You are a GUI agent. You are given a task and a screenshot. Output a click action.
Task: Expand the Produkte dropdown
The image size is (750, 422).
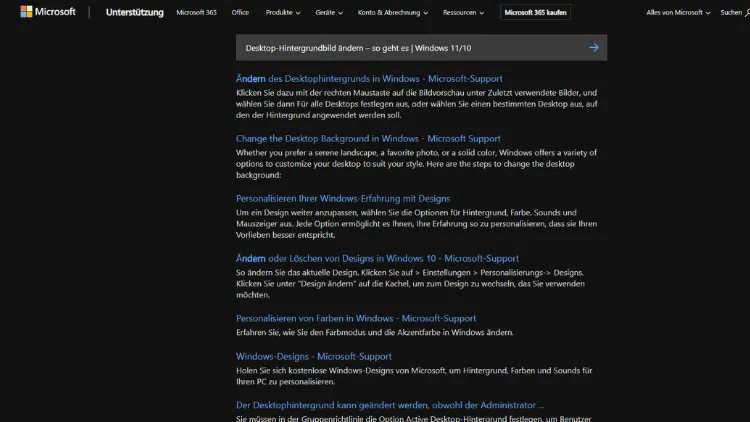pos(283,12)
